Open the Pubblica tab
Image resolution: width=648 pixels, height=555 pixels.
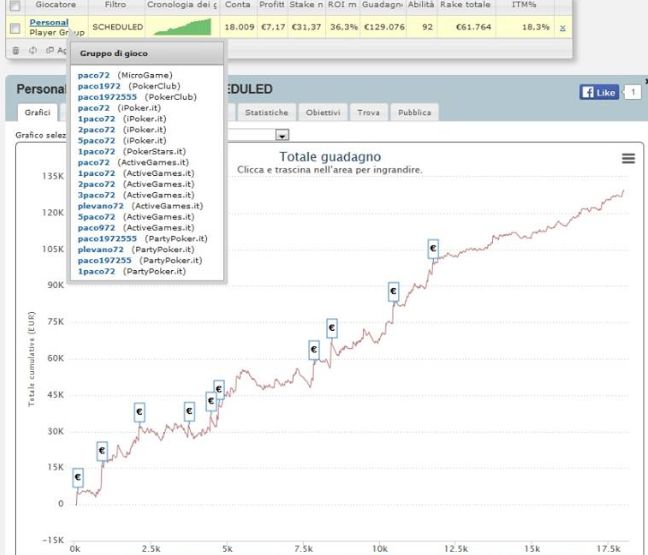coord(414,112)
